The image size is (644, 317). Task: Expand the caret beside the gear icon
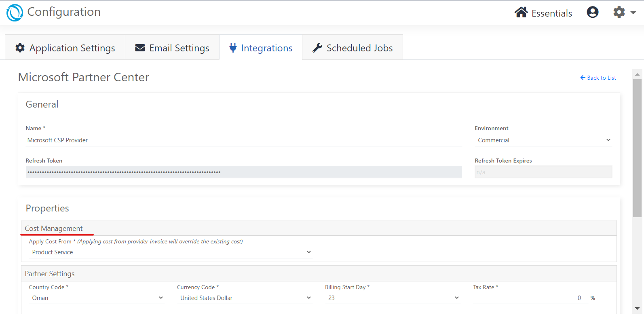click(633, 13)
